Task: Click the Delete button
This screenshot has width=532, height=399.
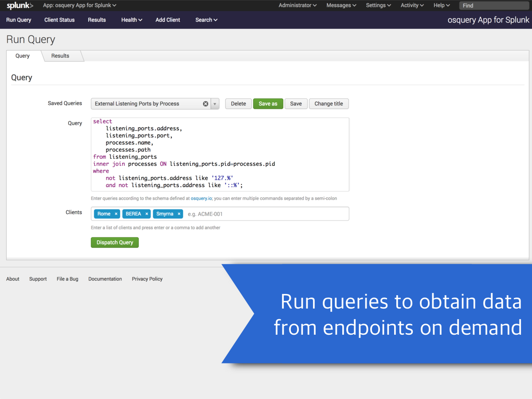Action: pyautogui.click(x=239, y=104)
